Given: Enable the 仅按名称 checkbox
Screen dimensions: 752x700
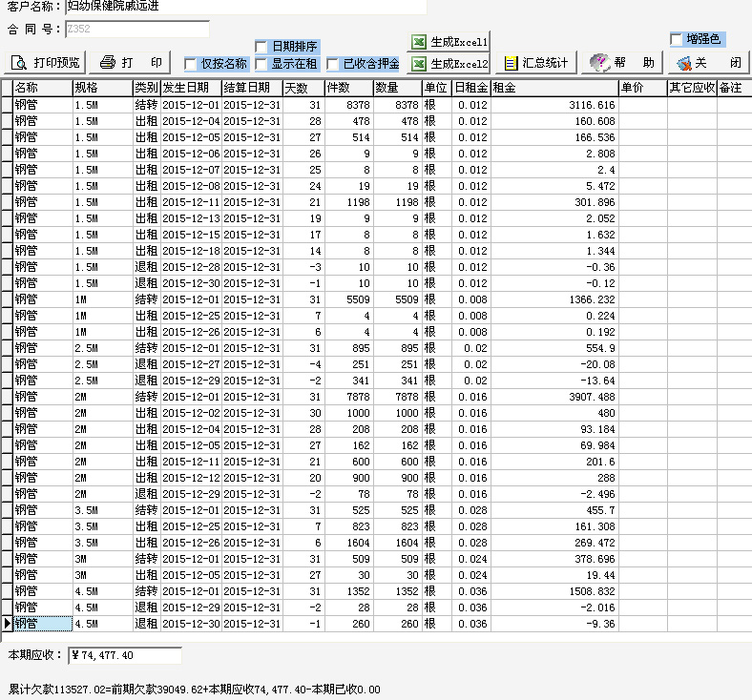Looking at the screenshot, I should (x=191, y=64).
